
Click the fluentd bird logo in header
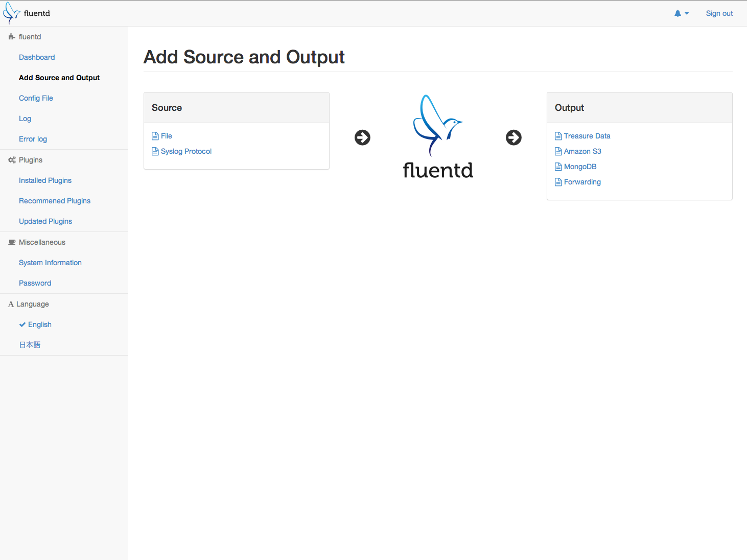[11, 13]
